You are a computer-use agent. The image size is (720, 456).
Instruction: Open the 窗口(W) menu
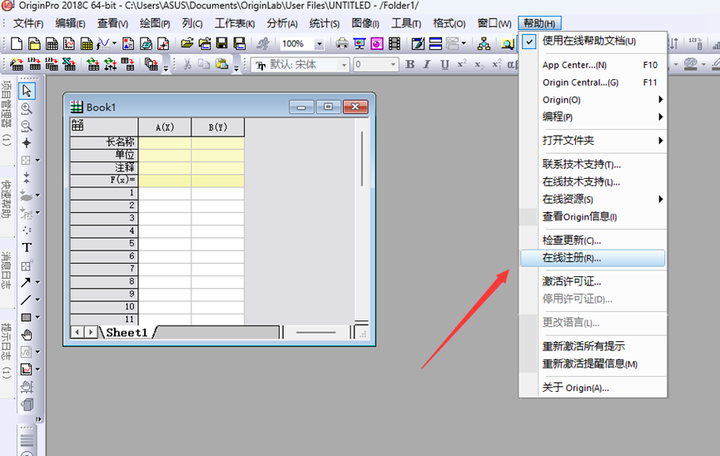point(494,23)
